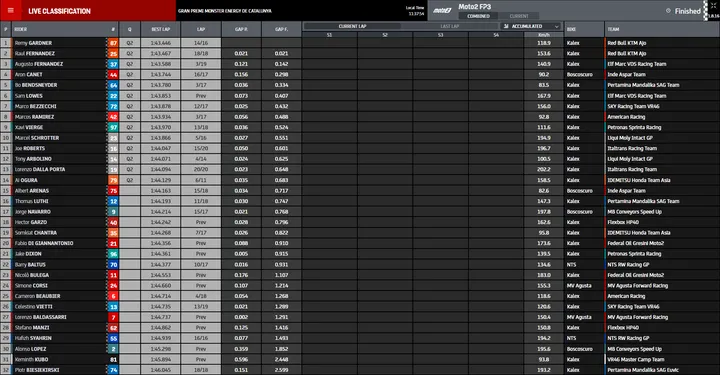Open the ACCUMULATED dropdown
This screenshot has width=720, height=375.
click(531, 27)
